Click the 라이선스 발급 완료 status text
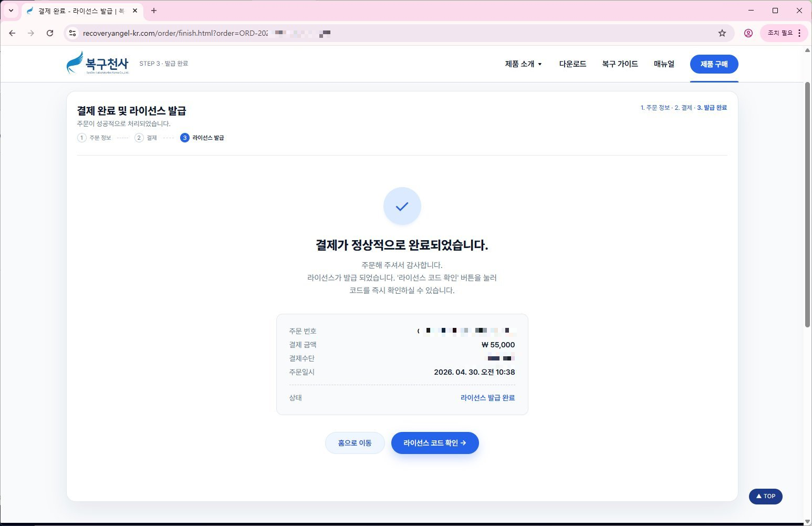The width and height of the screenshot is (812, 526). click(x=487, y=398)
